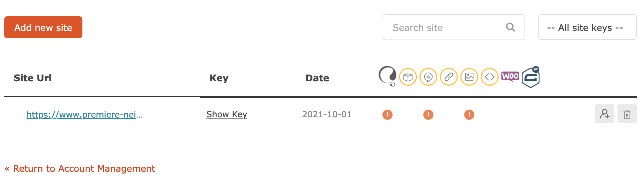Viewport: 644px width, 188px height.
Task: Click the WooCommerce logo icon
Action: [510, 76]
